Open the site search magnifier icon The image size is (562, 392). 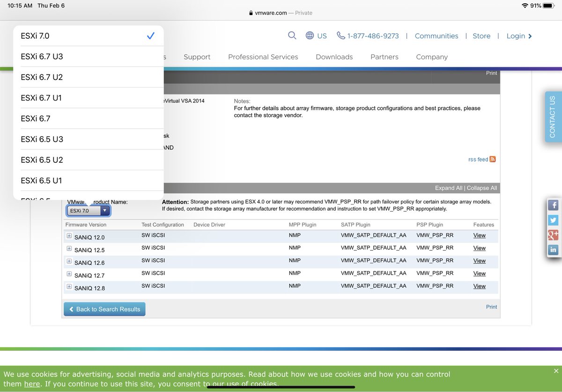[292, 36]
